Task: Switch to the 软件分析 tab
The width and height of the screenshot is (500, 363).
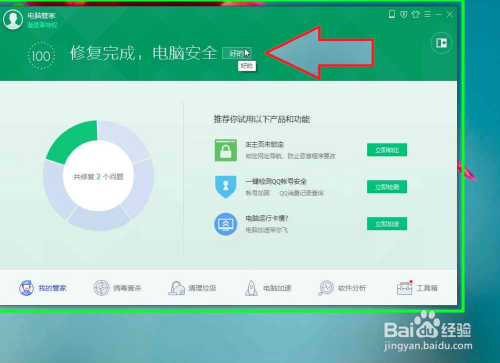Action: click(x=342, y=288)
